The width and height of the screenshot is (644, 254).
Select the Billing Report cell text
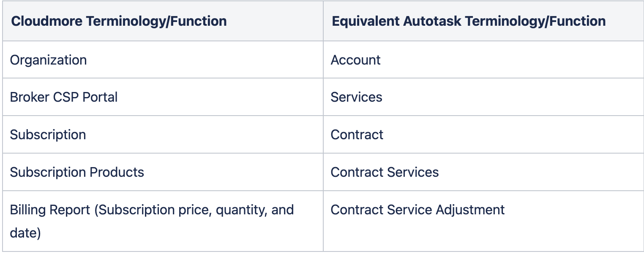[152, 221]
